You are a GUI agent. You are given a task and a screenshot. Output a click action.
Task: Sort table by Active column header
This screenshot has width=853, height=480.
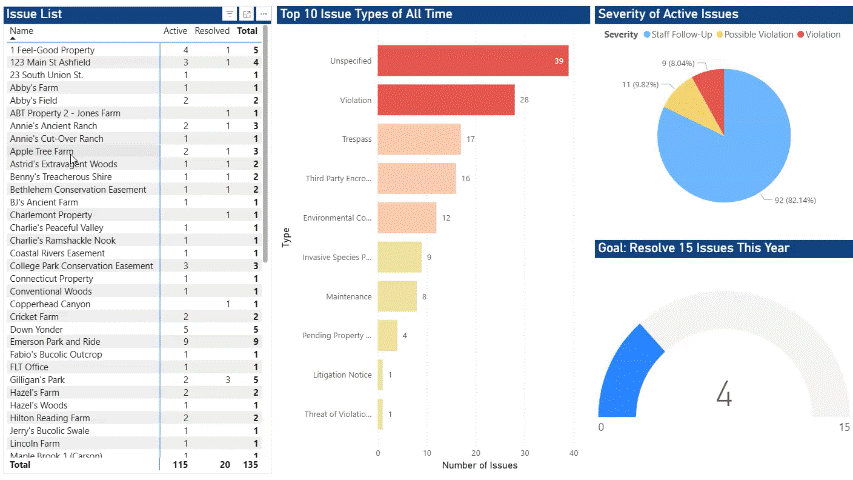click(x=175, y=31)
